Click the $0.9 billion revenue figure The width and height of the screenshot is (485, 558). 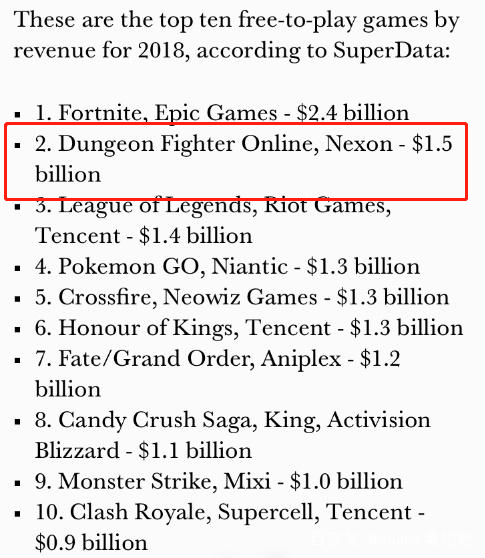91,543
